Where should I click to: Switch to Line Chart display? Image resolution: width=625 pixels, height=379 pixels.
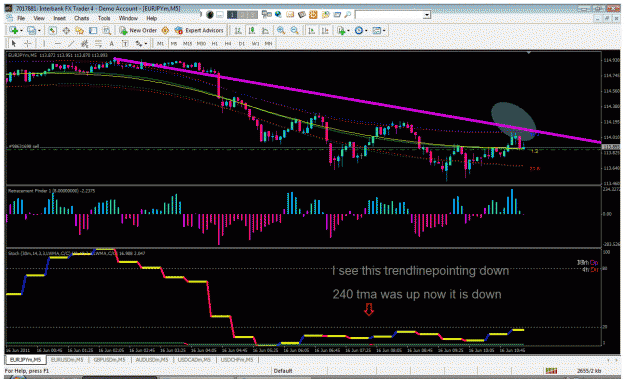(x=265, y=31)
